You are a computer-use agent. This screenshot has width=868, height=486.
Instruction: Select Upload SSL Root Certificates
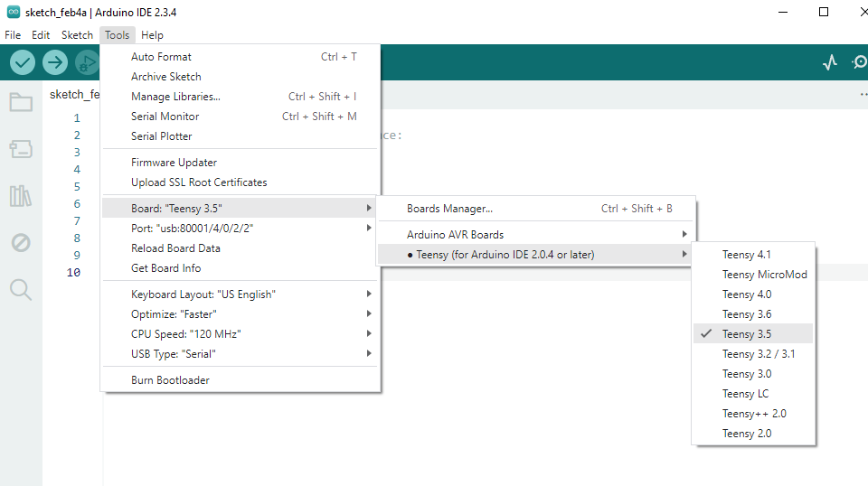241,182
